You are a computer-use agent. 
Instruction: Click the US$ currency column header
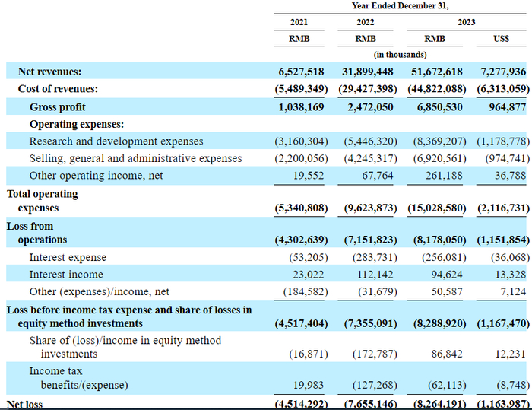[501, 38]
